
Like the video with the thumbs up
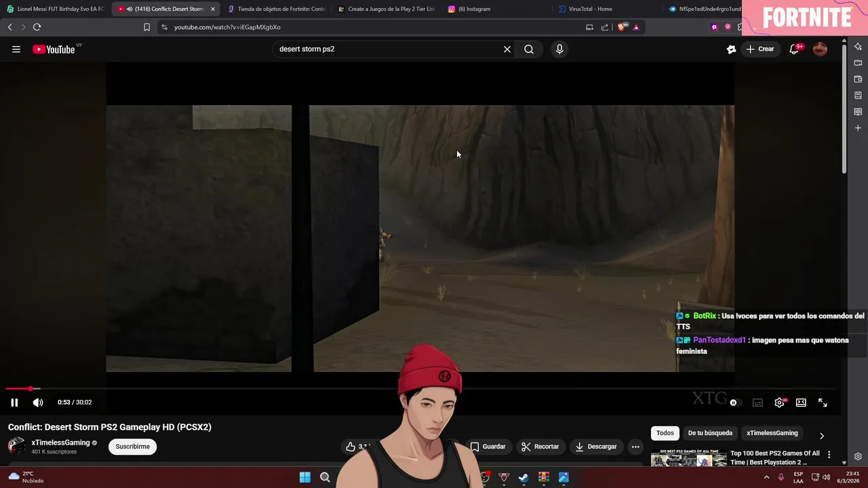click(x=351, y=447)
